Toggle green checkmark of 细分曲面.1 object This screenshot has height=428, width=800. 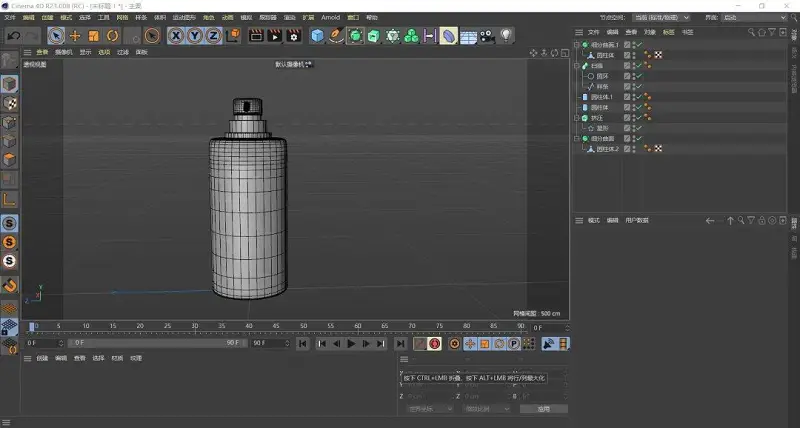(639, 45)
